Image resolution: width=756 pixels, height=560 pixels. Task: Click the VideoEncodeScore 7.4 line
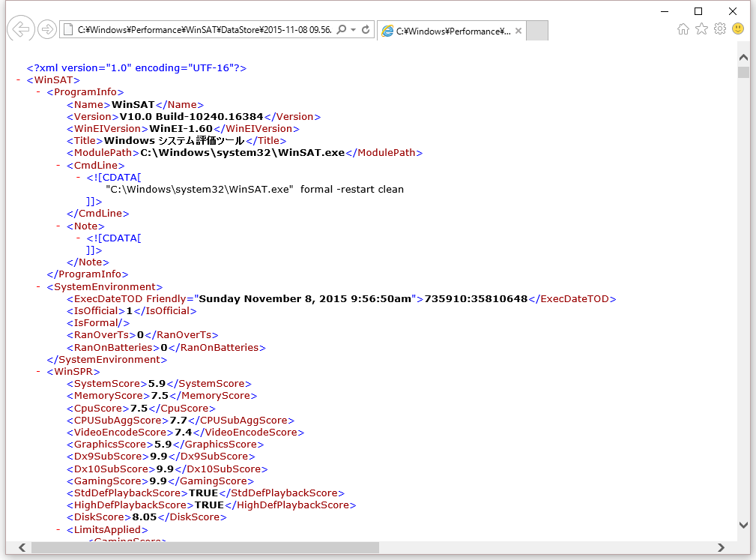point(186,433)
